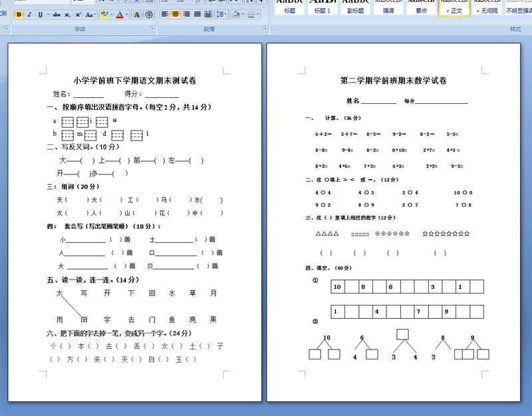
Task: Open shading color dropdown arrow
Action: click(x=243, y=14)
